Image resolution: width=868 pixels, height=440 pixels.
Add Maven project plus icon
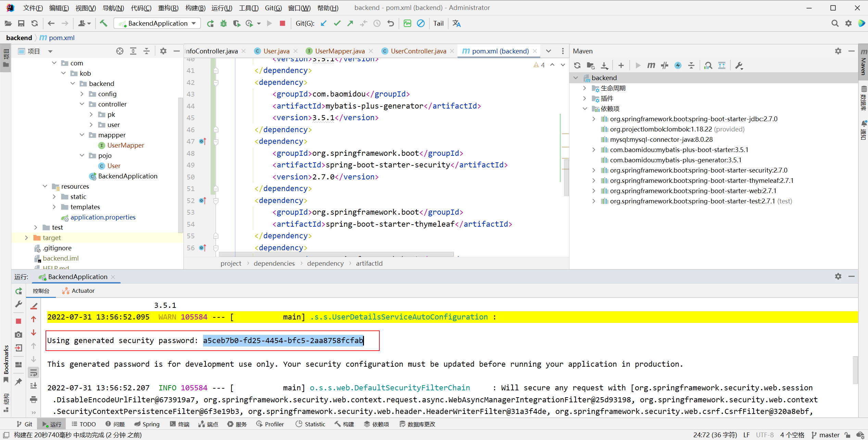click(621, 65)
